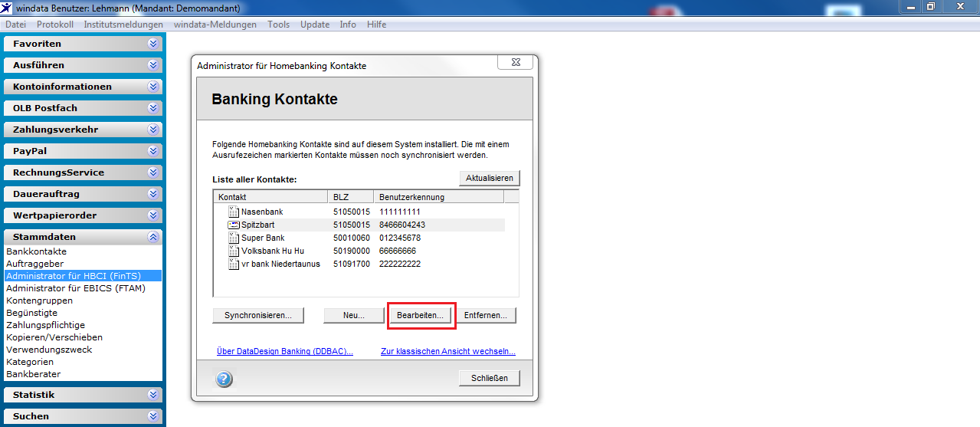The width and height of the screenshot is (980, 427).
Task: Expand the Statistik section
Action: 153,395
